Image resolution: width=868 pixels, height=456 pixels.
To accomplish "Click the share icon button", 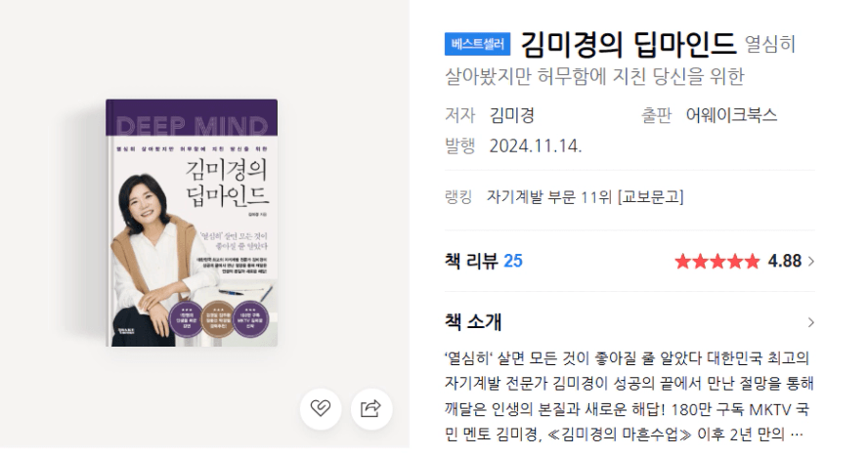I will point(371,409).
